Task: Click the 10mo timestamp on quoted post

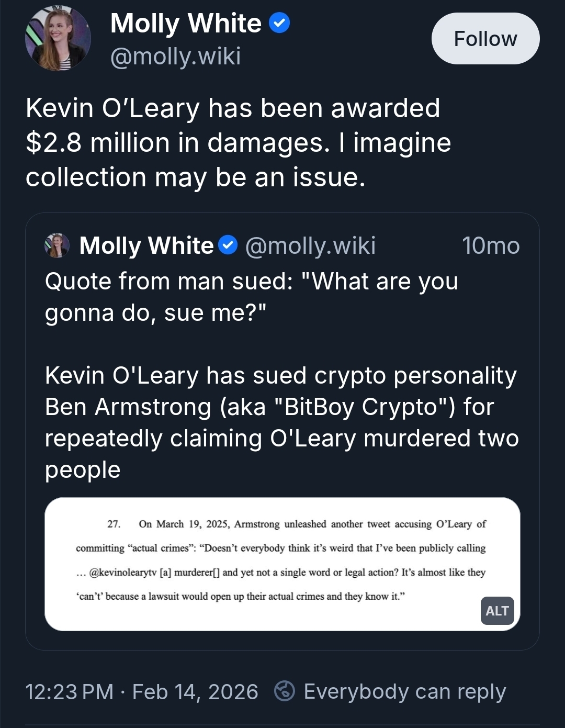Action: 490,245
